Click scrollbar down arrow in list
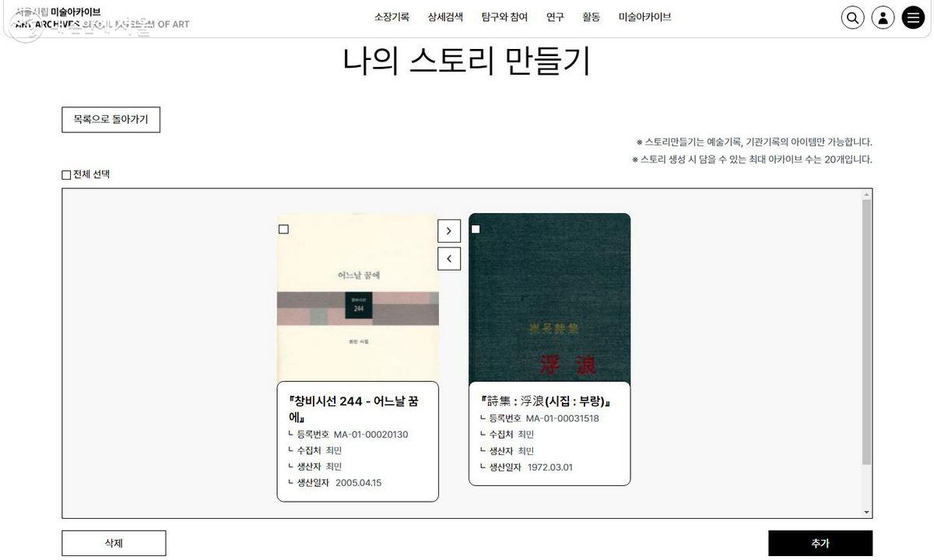The height and width of the screenshot is (560, 934). point(866,513)
